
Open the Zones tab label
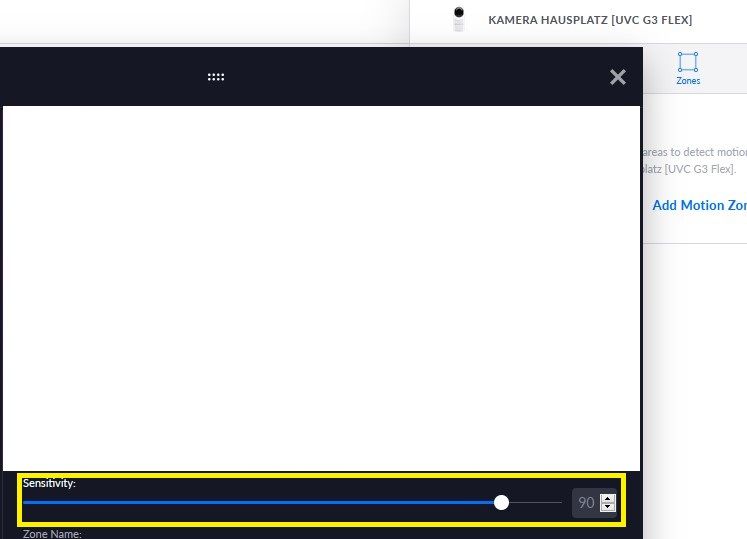tap(688, 81)
